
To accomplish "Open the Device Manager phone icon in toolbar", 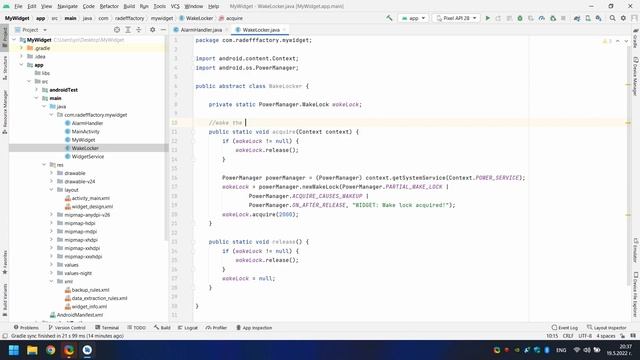I will (588, 18).
